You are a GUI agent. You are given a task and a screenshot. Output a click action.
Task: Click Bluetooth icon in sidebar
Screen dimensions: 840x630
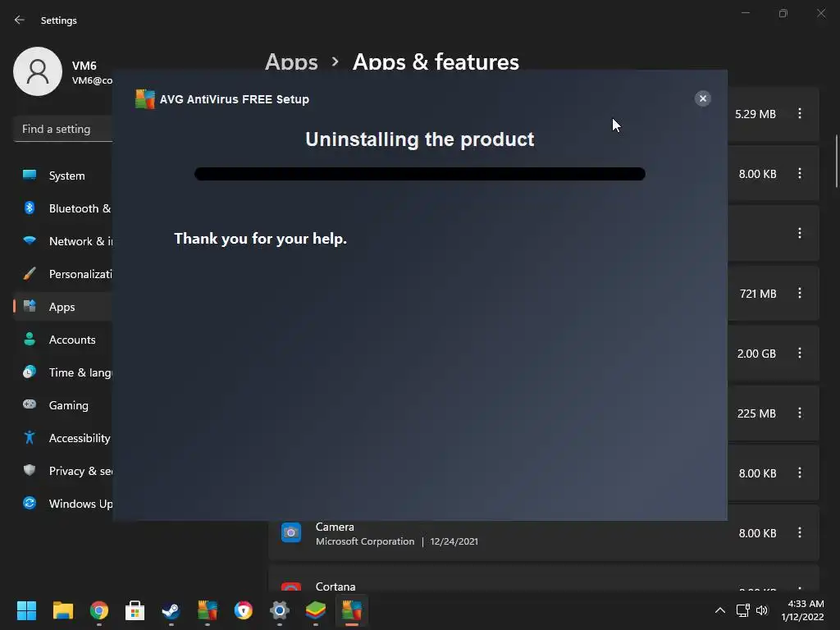coord(30,208)
